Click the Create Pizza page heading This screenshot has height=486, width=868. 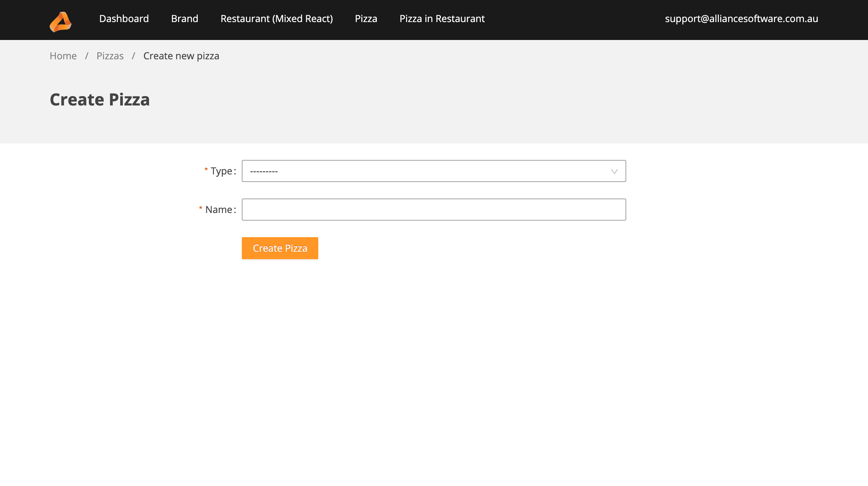tap(100, 100)
